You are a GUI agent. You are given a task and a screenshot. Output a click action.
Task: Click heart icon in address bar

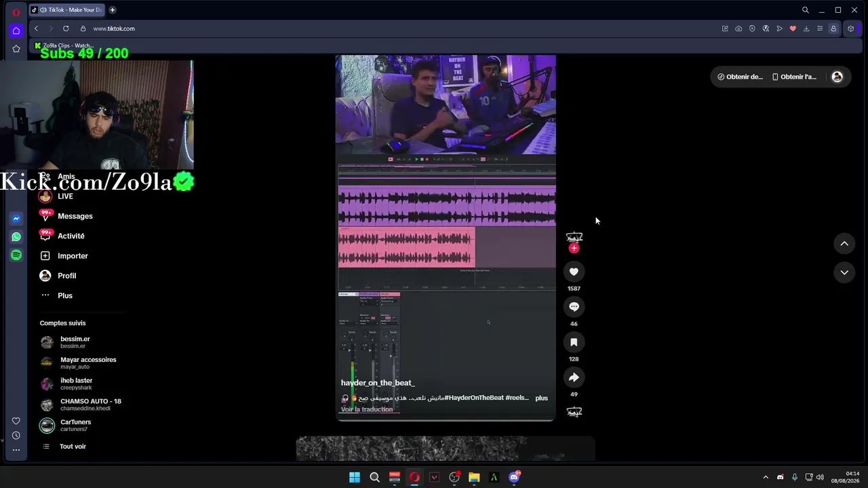tap(793, 28)
